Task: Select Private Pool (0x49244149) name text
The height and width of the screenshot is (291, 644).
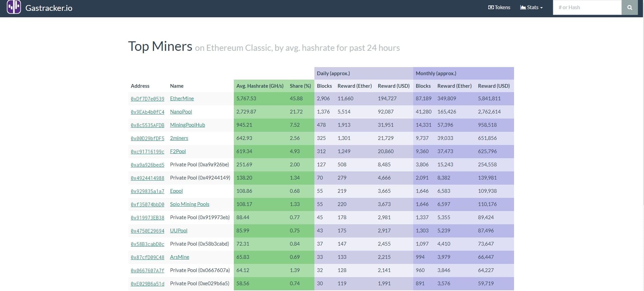Action: (x=200, y=178)
